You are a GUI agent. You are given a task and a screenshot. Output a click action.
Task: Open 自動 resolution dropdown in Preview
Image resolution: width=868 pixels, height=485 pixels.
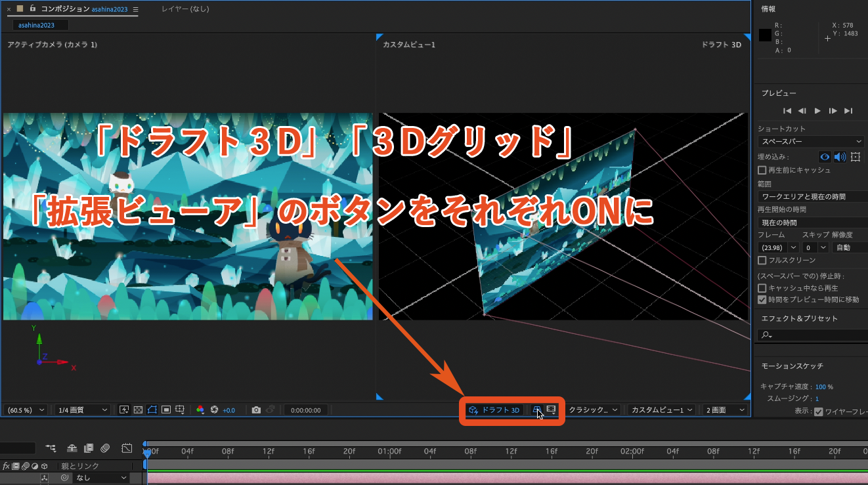tap(849, 247)
